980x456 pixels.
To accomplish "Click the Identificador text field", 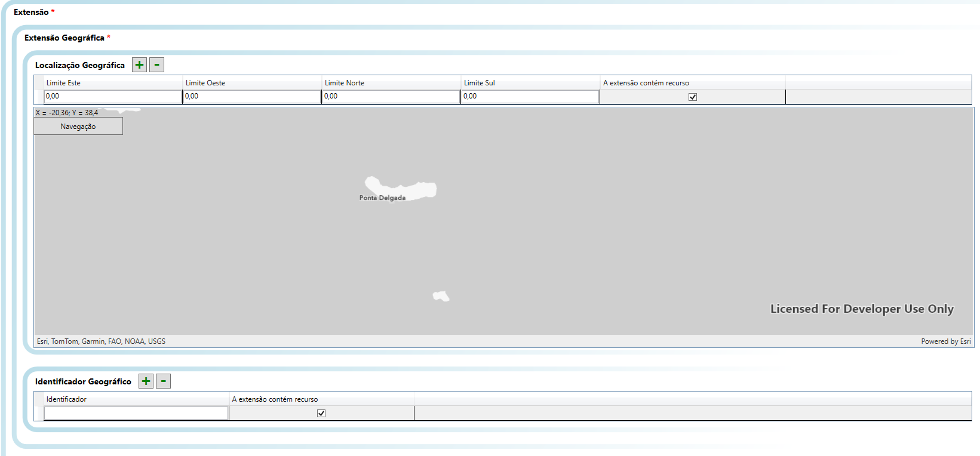I will pyautogui.click(x=136, y=413).
